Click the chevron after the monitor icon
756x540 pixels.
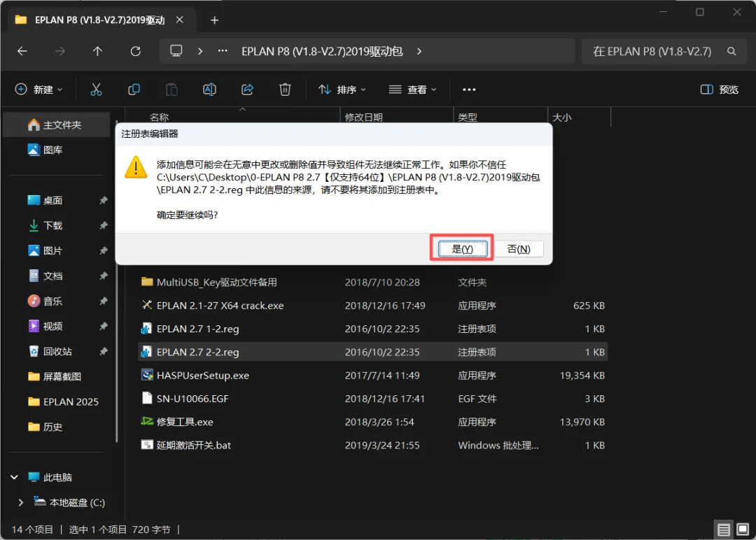point(200,51)
